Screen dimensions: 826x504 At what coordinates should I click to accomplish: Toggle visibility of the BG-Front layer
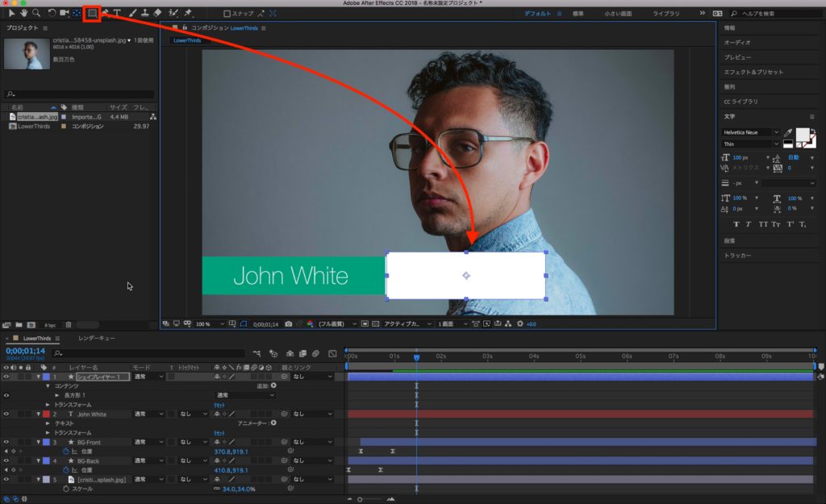[6, 442]
